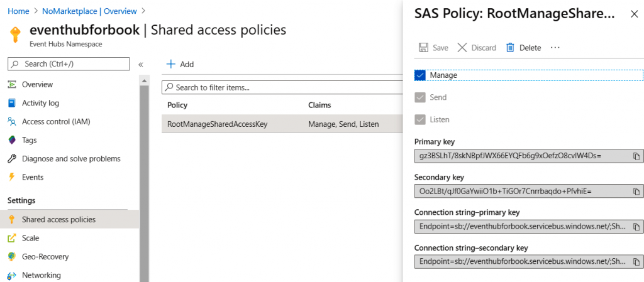Copy the secondary key connection string
The image size is (644, 282).
click(x=636, y=261)
